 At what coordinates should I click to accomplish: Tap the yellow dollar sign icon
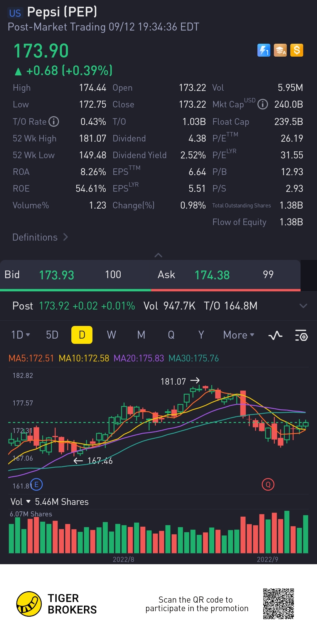(297, 50)
